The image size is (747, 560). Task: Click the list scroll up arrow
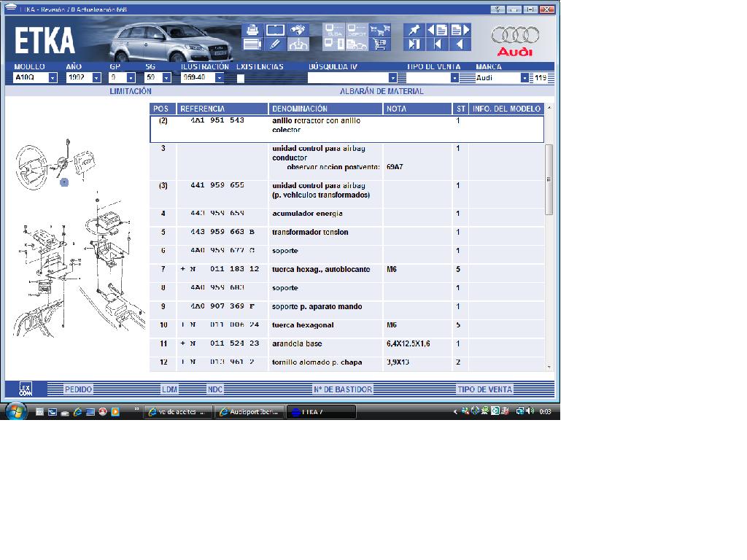(549, 108)
